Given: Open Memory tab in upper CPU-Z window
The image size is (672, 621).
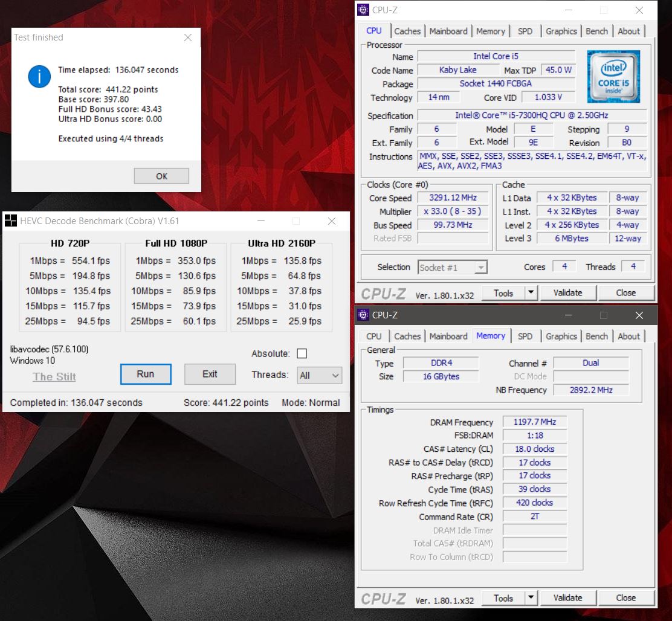Looking at the screenshot, I should (490, 31).
